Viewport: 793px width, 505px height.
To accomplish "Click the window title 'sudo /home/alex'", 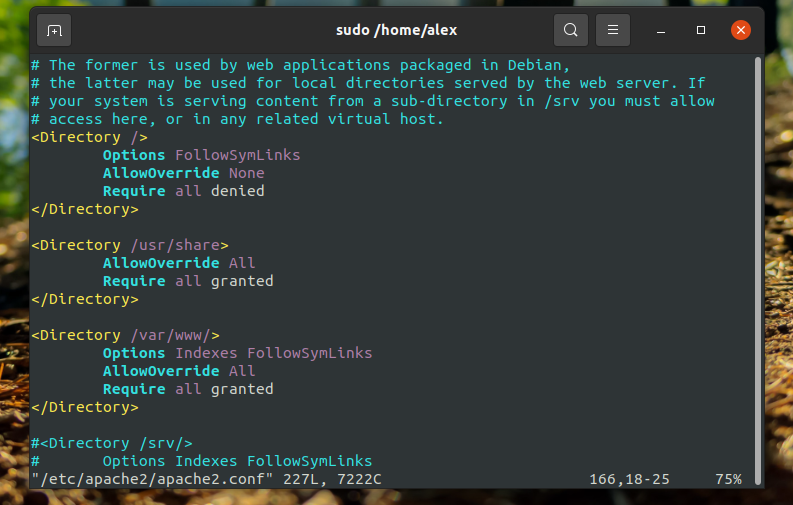I will coord(396,30).
